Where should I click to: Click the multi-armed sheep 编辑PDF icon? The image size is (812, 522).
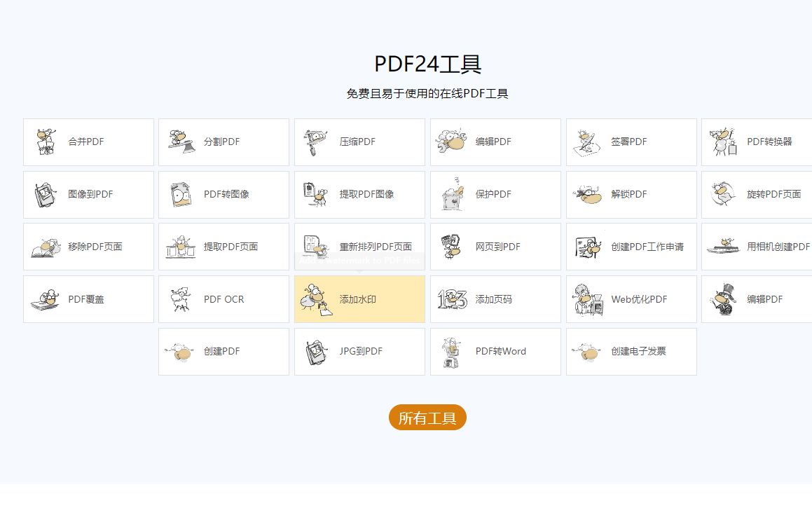(451, 142)
